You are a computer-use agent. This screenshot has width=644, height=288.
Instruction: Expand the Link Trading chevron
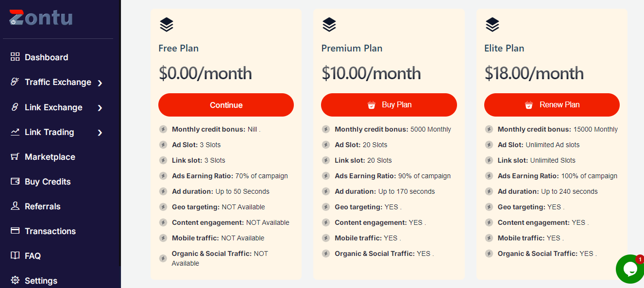point(100,133)
